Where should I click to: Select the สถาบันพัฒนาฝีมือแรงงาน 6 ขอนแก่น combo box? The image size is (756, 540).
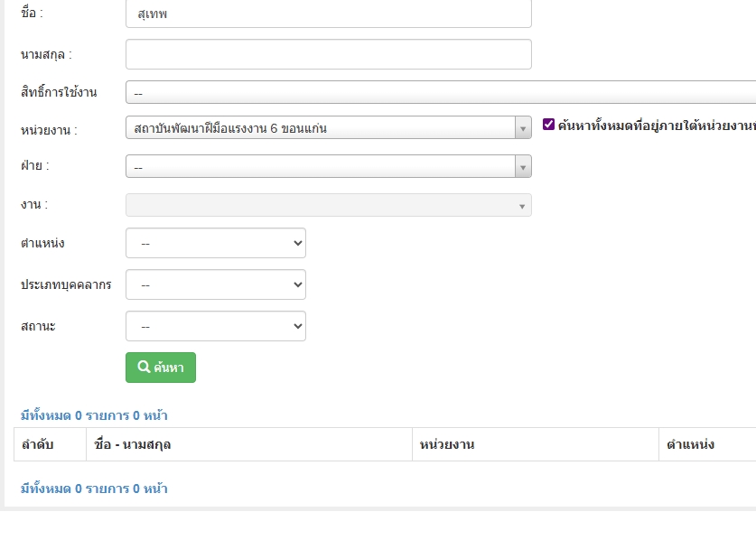[321, 128]
